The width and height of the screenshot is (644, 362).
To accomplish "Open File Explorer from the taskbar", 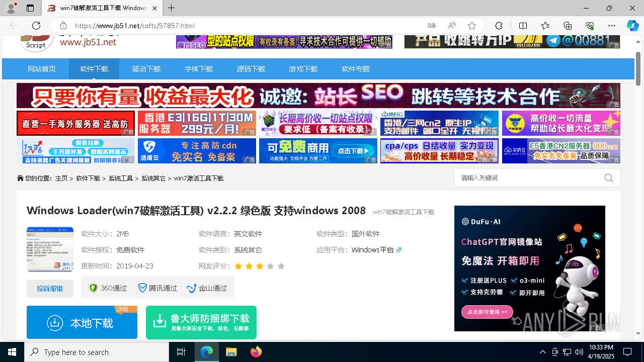I will click(231, 352).
